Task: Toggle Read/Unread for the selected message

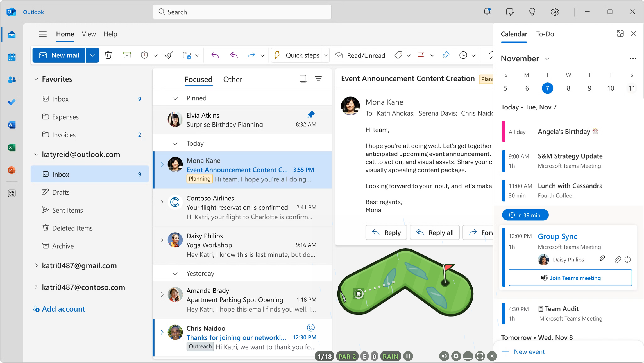Action: click(360, 55)
